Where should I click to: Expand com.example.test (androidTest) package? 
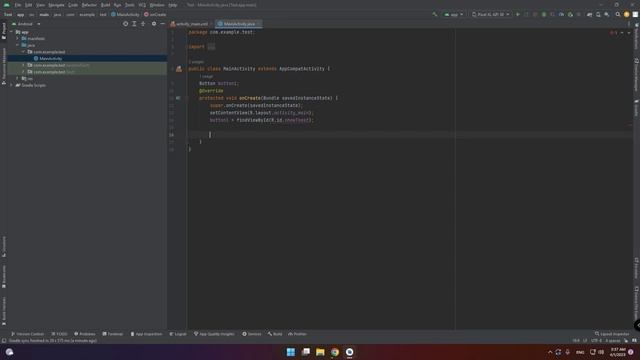pyautogui.click(x=23, y=65)
